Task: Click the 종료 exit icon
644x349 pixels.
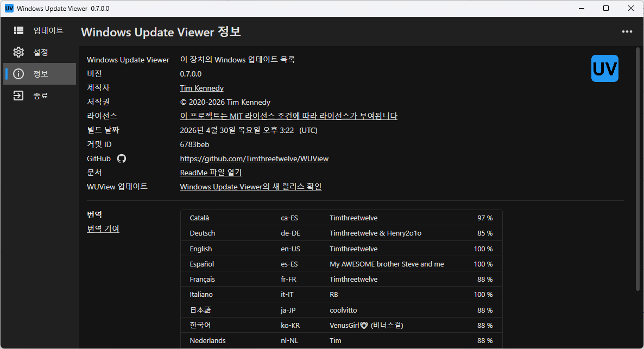Action: click(18, 96)
